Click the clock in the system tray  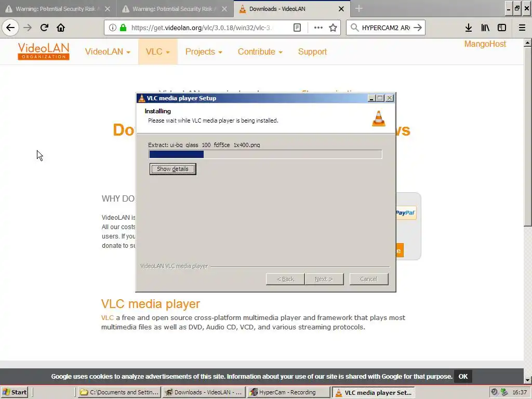click(520, 392)
